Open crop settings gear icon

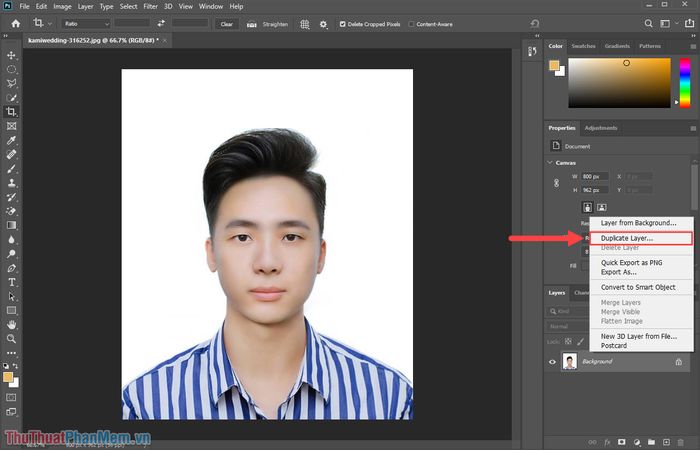(324, 24)
